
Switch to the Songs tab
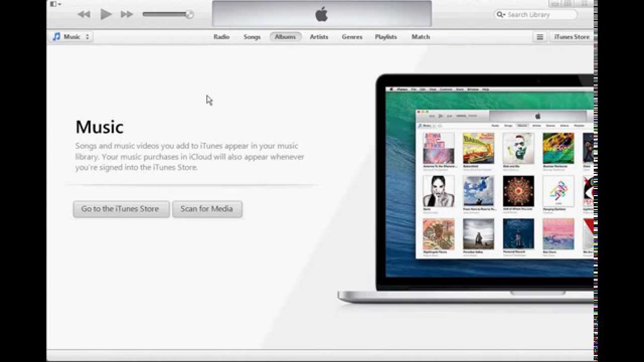pos(252,37)
